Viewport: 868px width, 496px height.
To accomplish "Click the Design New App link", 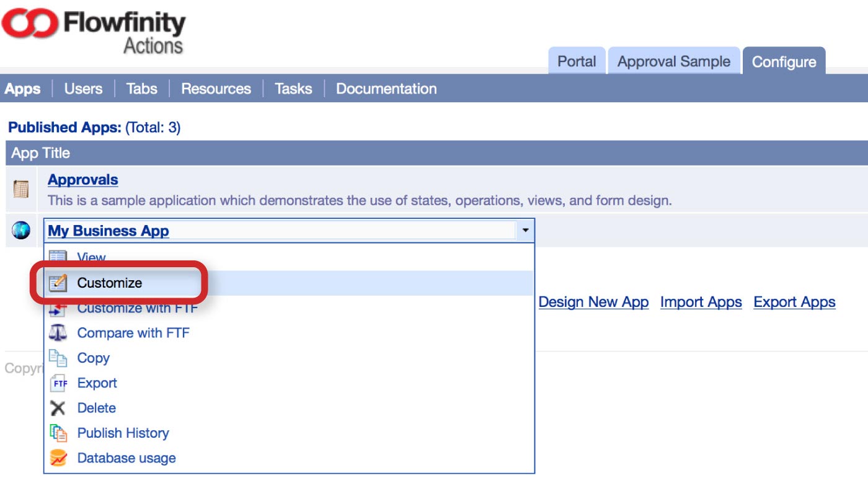I will point(593,302).
